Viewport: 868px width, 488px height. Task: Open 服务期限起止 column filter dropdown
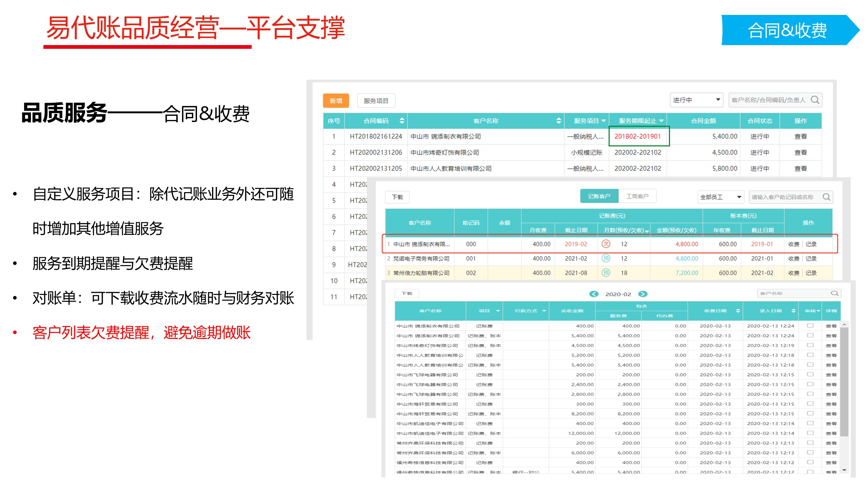click(x=661, y=121)
